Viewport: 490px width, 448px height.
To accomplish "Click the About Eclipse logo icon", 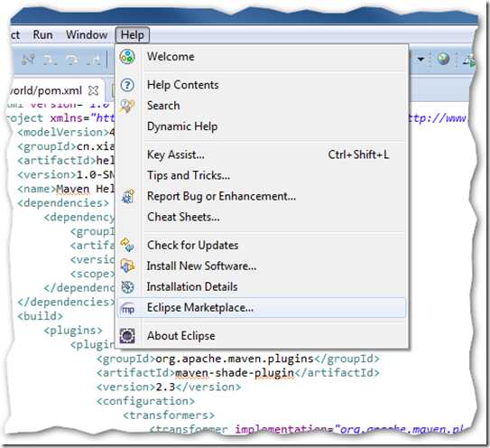I will click(x=127, y=336).
